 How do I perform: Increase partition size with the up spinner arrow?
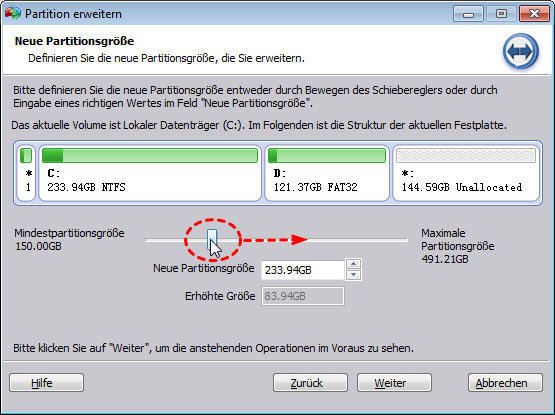coord(353,264)
